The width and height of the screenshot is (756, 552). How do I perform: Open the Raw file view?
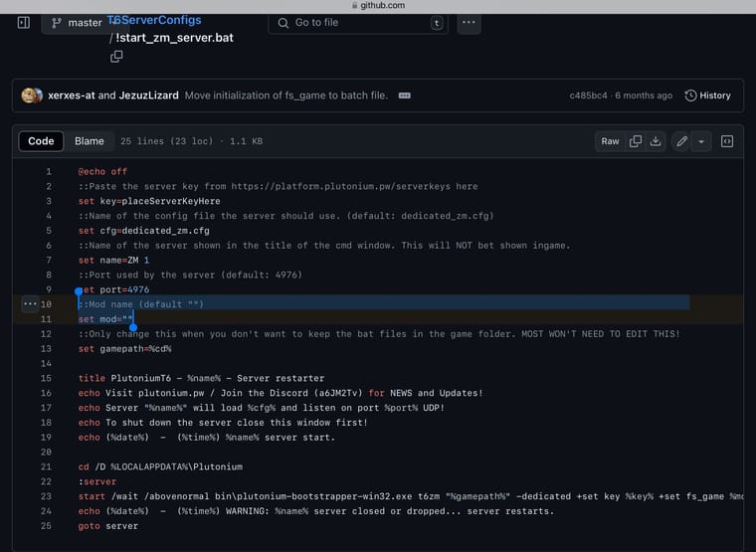tap(610, 141)
